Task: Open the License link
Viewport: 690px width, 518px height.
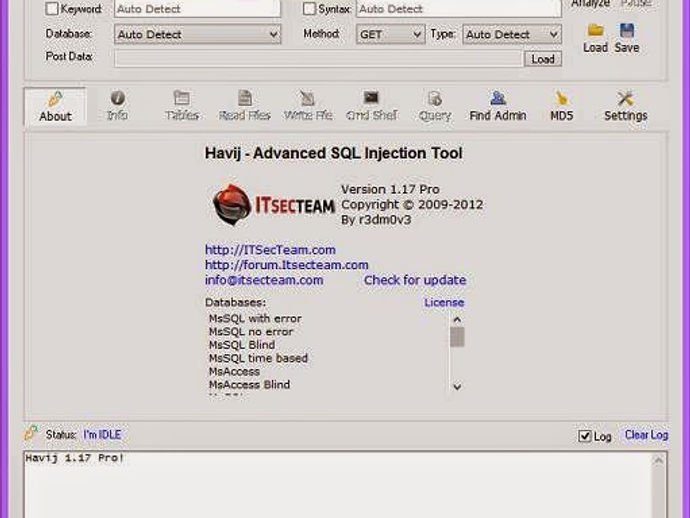Action: (x=444, y=303)
